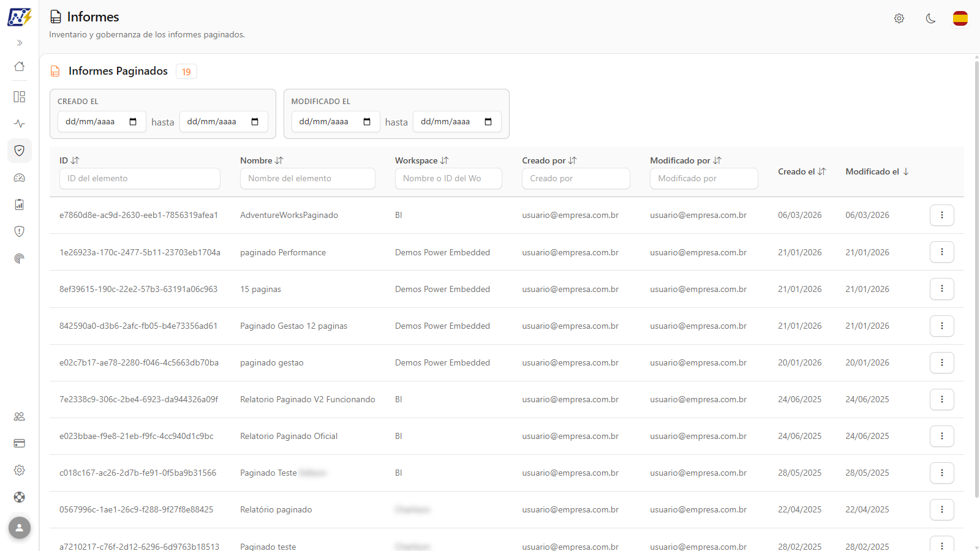Image resolution: width=980 pixels, height=551 pixels.
Task: Open actions menu for paginado Performance row
Action: point(942,252)
